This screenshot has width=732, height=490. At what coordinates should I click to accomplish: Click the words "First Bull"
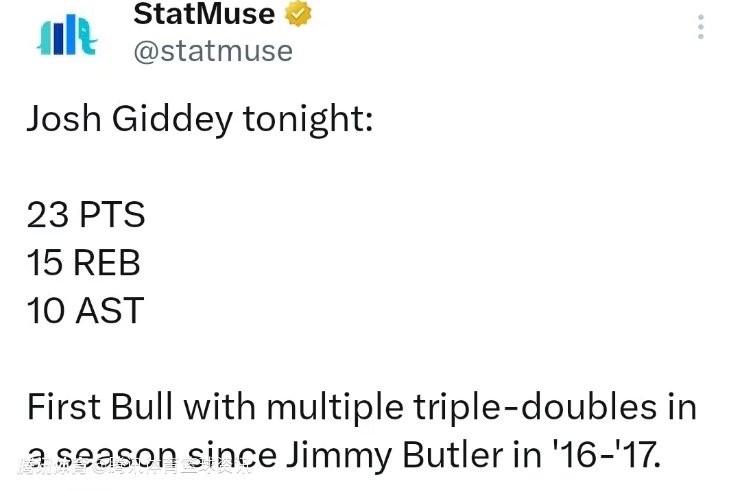[100, 407]
